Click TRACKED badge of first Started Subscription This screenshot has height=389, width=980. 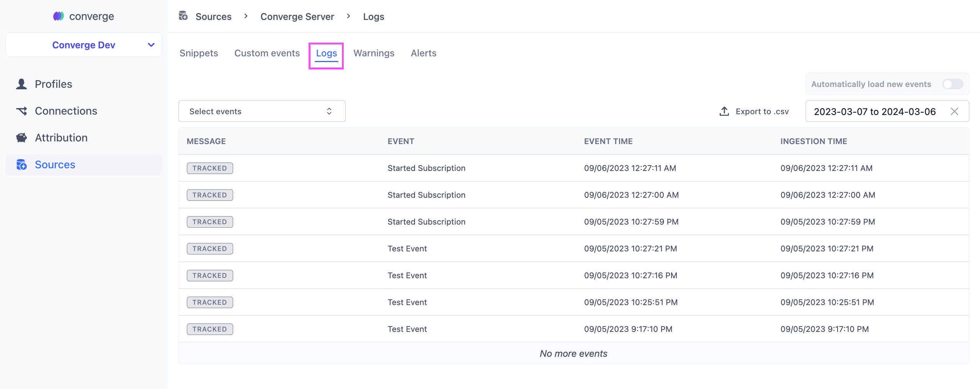pos(210,168)
